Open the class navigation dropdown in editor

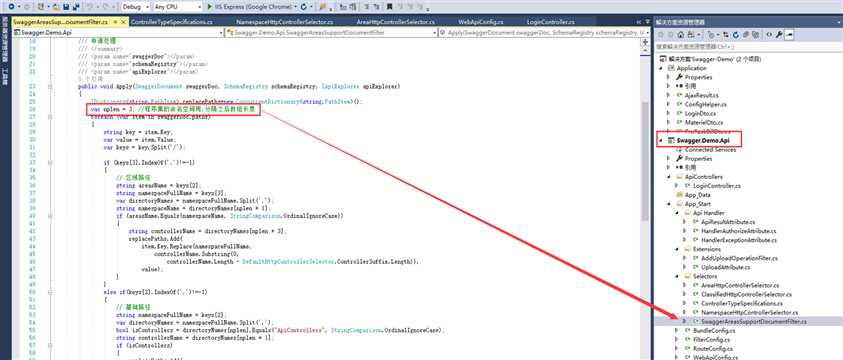click(x=331, y=32)
